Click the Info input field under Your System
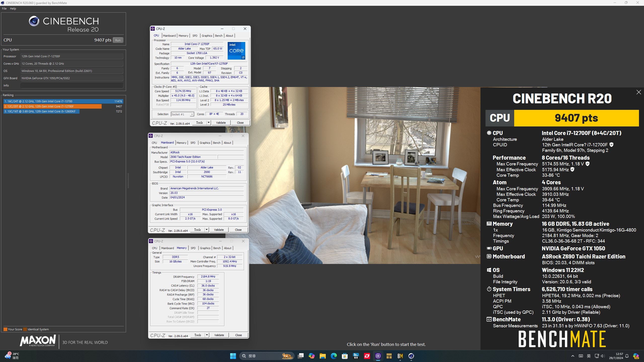This screenshot has height=362, width=644. pos(72,85)
